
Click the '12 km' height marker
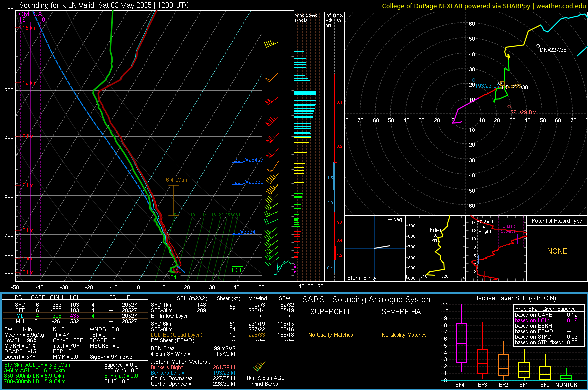click(30, 83)
